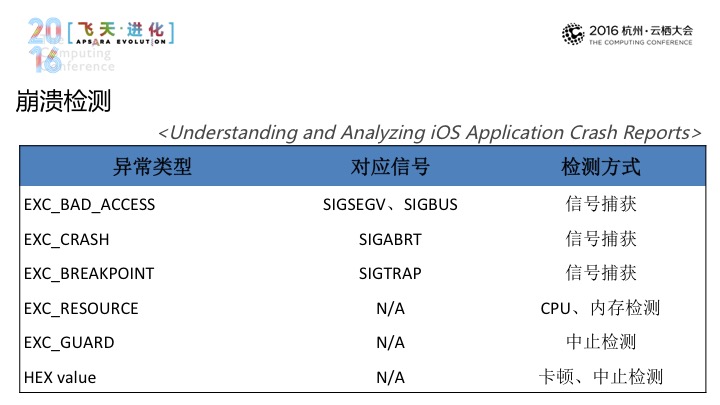Click the 卡顿、中止检测 cell
This screenshot has width=720, height=405.
pos(601,377)
